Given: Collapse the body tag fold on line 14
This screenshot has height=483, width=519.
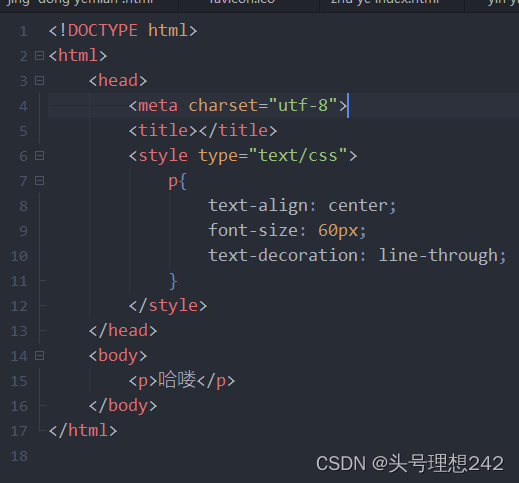Looking at the screenshot, I should [39, 356].
